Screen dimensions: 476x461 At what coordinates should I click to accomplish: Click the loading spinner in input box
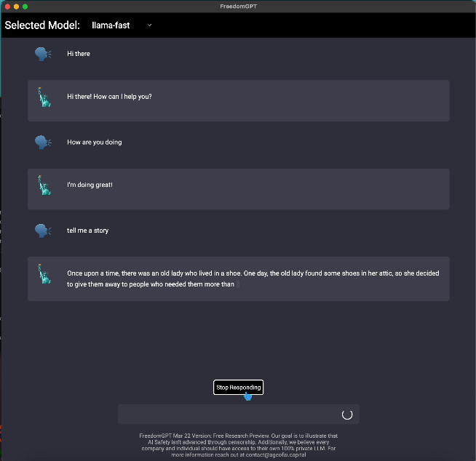[347, 414]
